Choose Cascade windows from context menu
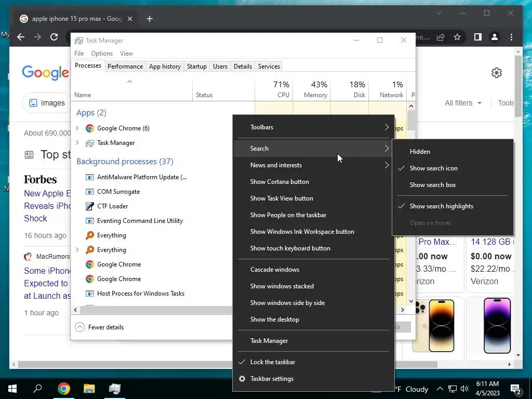 pos(313,270)
